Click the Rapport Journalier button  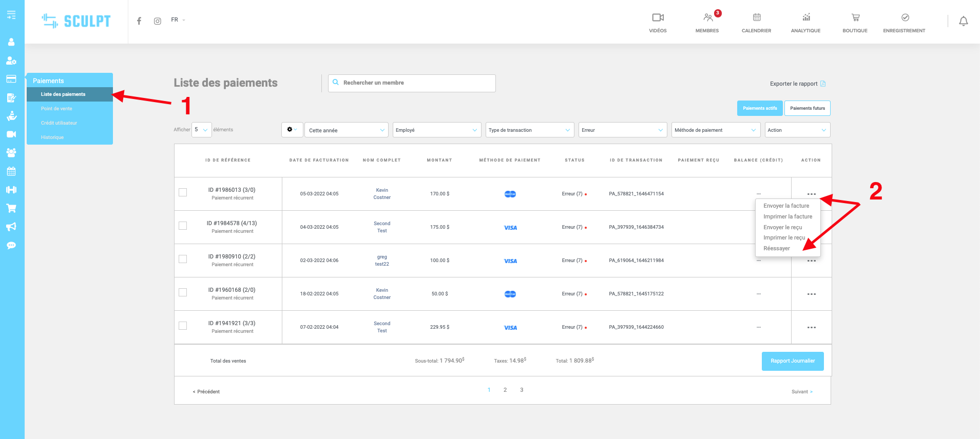pos(793,361)
